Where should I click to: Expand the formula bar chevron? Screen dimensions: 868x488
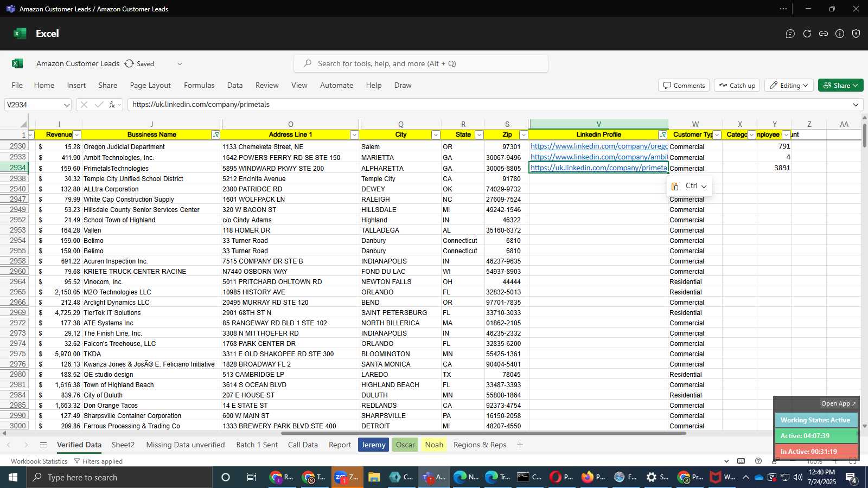[x=856, y=105]
